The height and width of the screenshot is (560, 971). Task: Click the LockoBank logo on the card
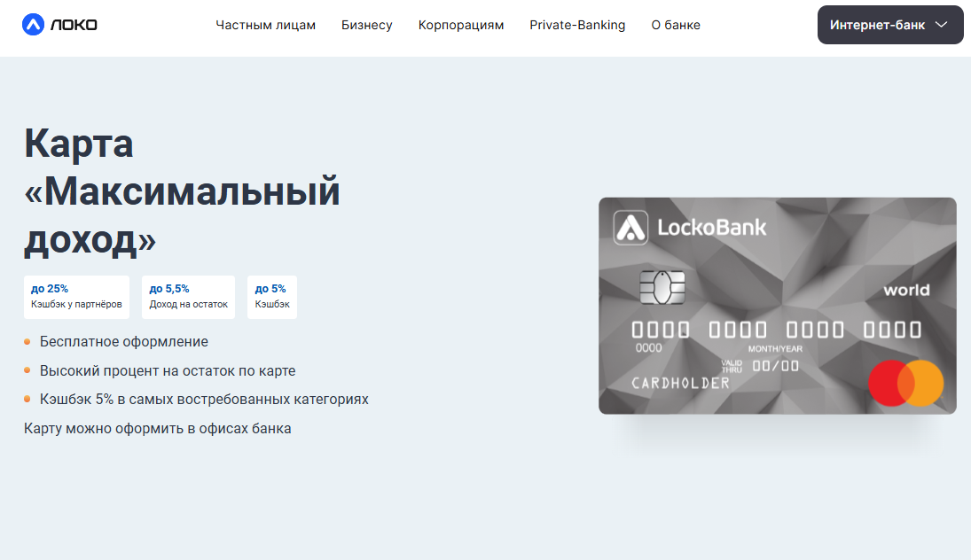point(690,228)
